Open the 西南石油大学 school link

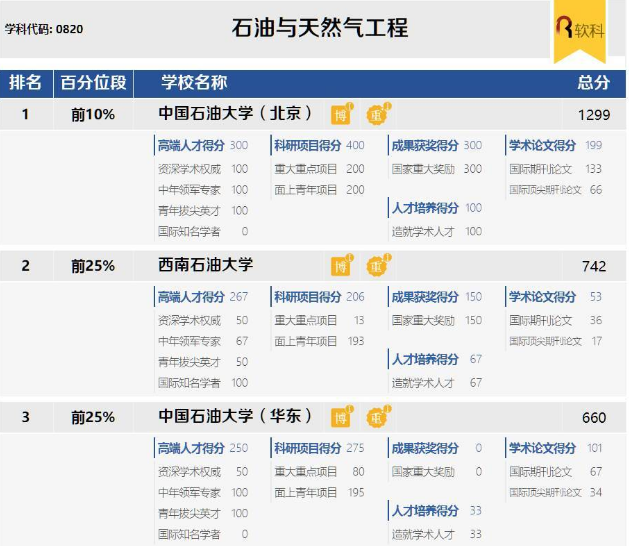[x=206, y=265]
